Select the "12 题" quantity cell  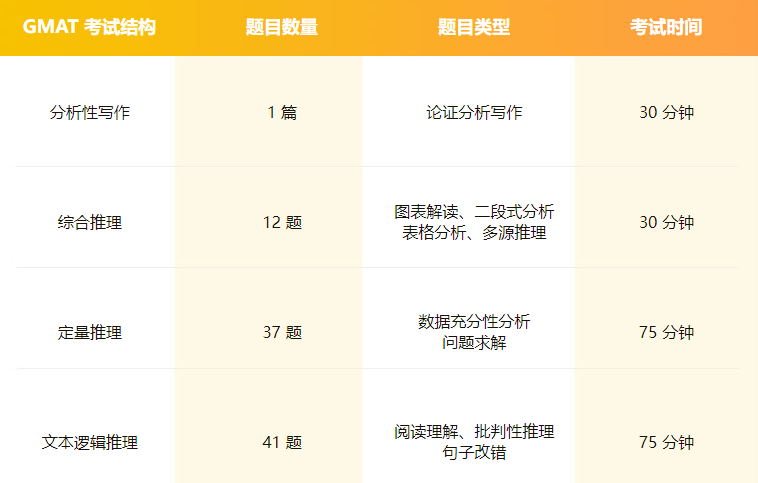pos(282,222)
